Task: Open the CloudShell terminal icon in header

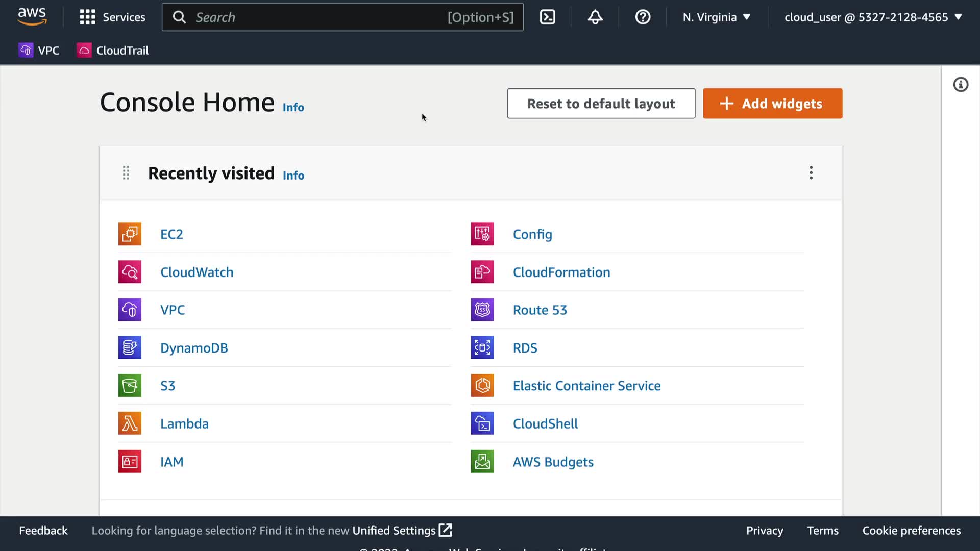Action: point(548,17)
